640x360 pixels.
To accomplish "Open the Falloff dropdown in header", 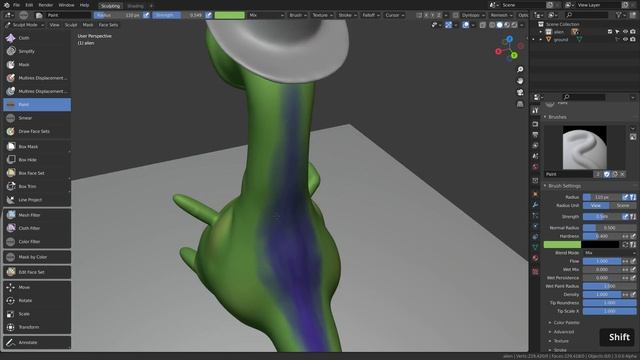I will pyautogui.click(x=371, y=15).
